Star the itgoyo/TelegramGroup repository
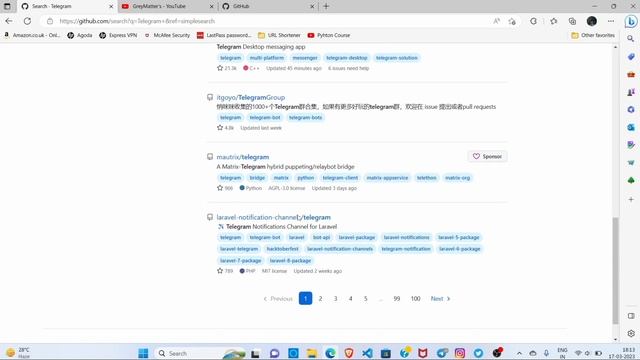This screenshot has height=360, width=640. 220,127
